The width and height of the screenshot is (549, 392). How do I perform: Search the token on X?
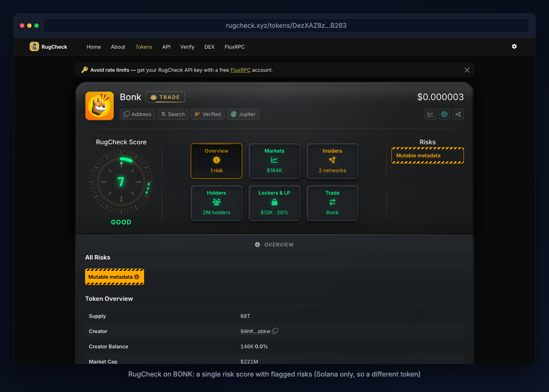(173, 114)
